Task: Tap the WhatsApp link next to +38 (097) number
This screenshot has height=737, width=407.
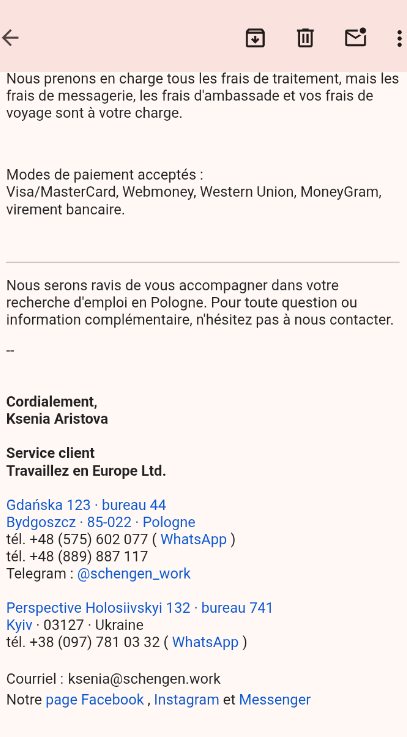Action: coord(205,642)
